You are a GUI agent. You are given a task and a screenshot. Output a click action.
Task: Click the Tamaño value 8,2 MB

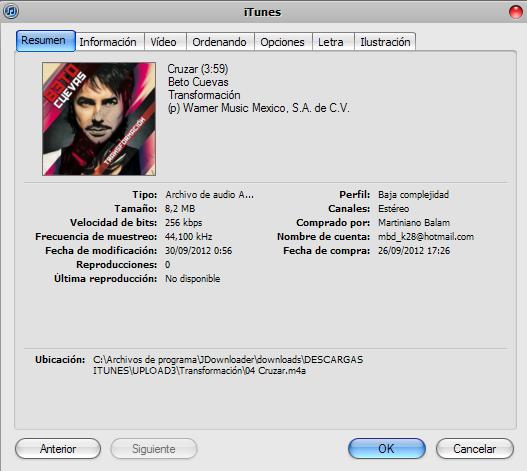[180, 209]
